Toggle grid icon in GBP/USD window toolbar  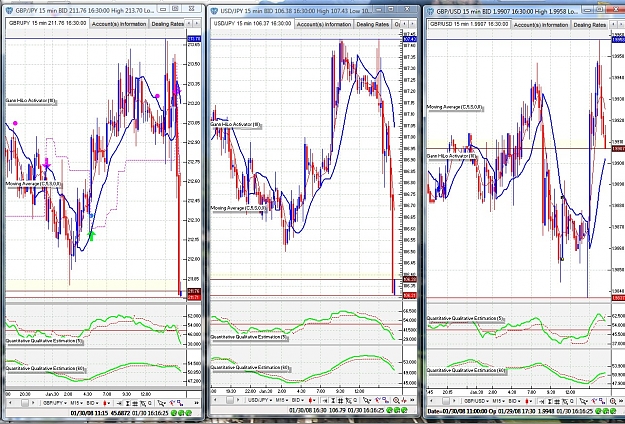(x=557, y=401)
